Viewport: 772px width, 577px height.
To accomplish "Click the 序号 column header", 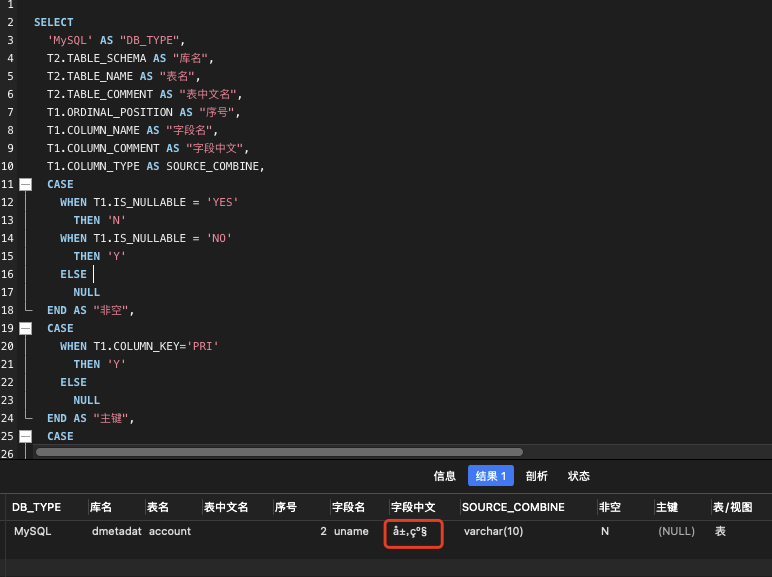I will tap(286, 507).
